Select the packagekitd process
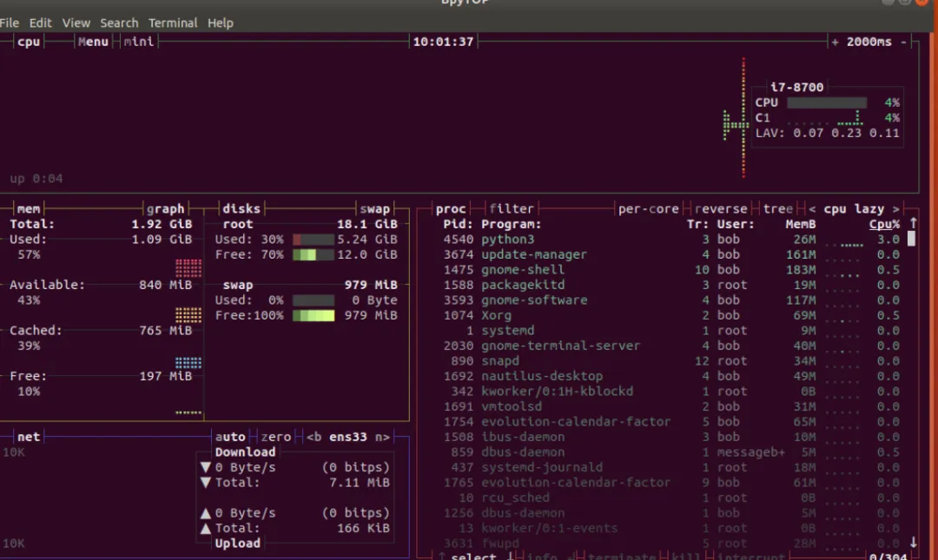The height and width of the screenshot is (560, 938). [671, 285]
